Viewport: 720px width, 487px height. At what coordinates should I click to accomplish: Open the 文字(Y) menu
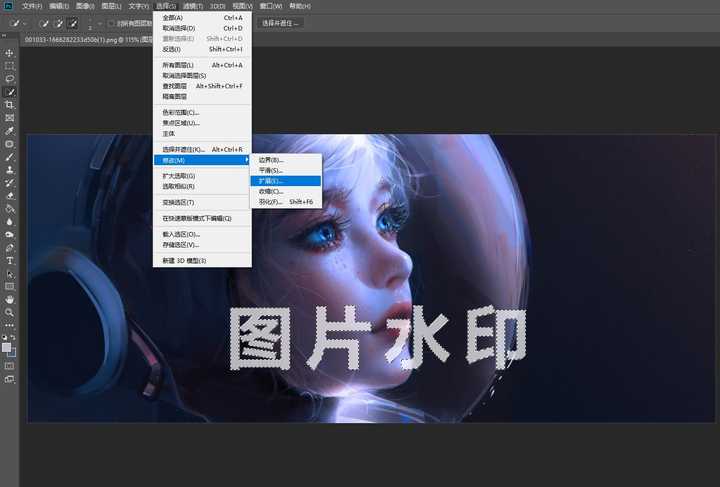point(139,6)
